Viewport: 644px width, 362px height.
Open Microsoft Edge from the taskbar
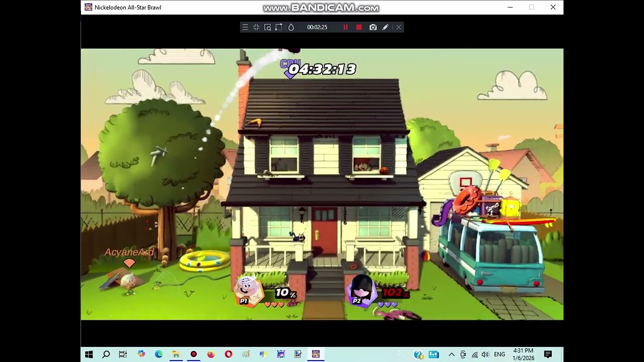coord(158,354)
